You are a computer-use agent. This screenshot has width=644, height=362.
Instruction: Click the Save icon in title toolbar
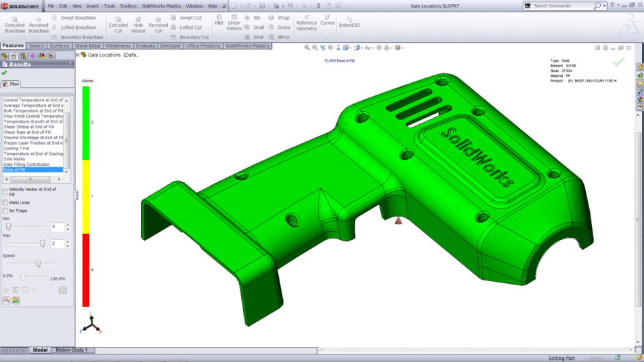pyautogui.click(x=262, y=5)
